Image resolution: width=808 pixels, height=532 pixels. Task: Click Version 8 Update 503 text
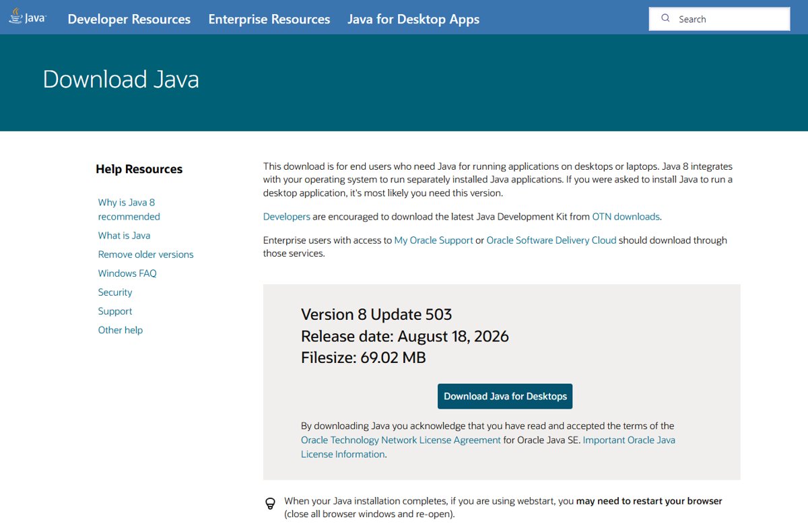[x=376, y=314]
